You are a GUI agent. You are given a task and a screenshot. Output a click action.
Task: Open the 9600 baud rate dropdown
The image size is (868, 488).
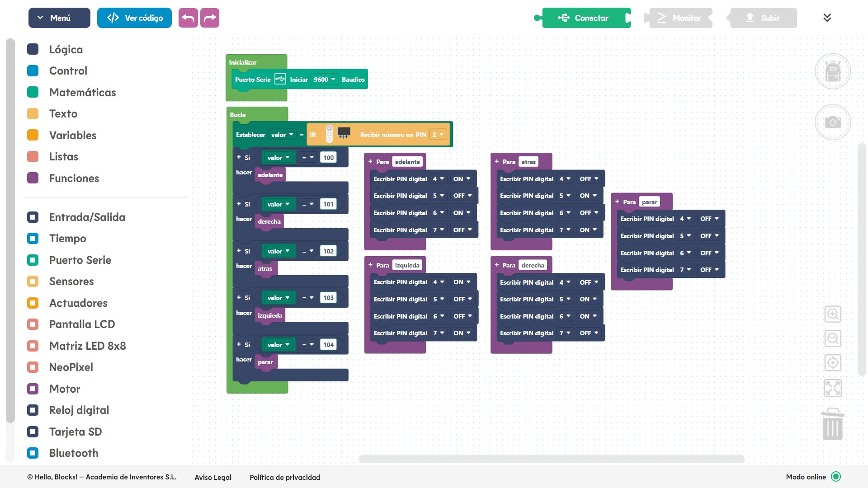pyautogui.click(x=325, y=80)
